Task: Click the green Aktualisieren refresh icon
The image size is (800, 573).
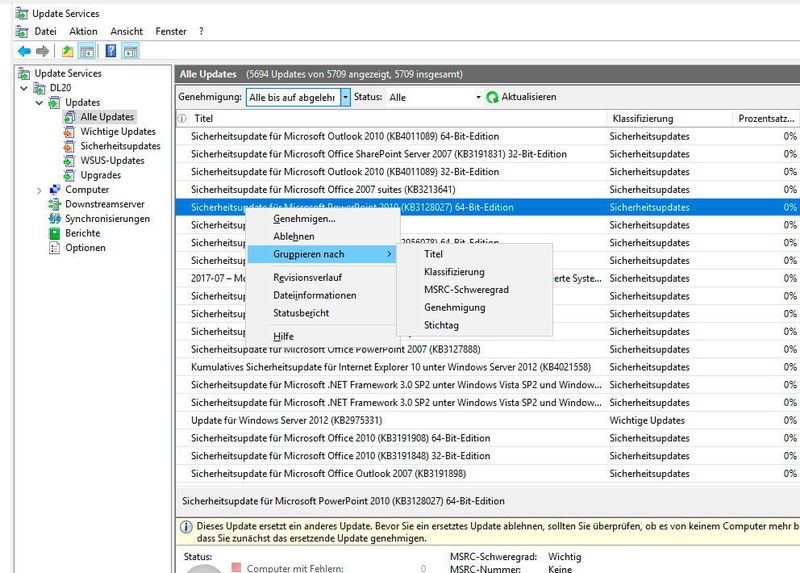Action: click(x=492, y=97)
